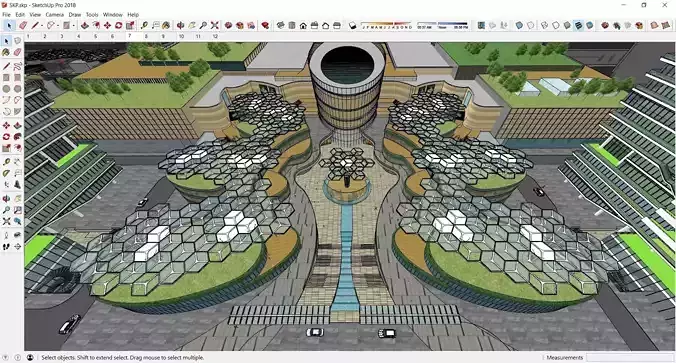This screenshot has height=363, width=676.
Task: Return to the previous camera view
Action: 17,221
